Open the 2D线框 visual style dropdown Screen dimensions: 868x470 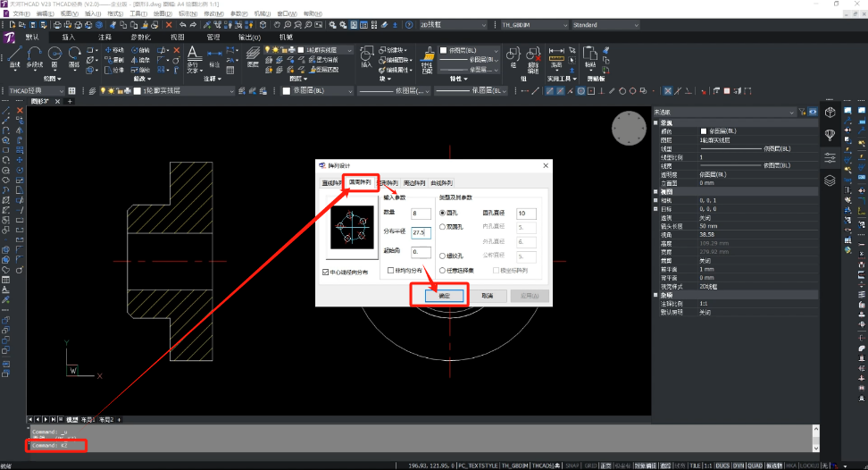tap(452, 25)
